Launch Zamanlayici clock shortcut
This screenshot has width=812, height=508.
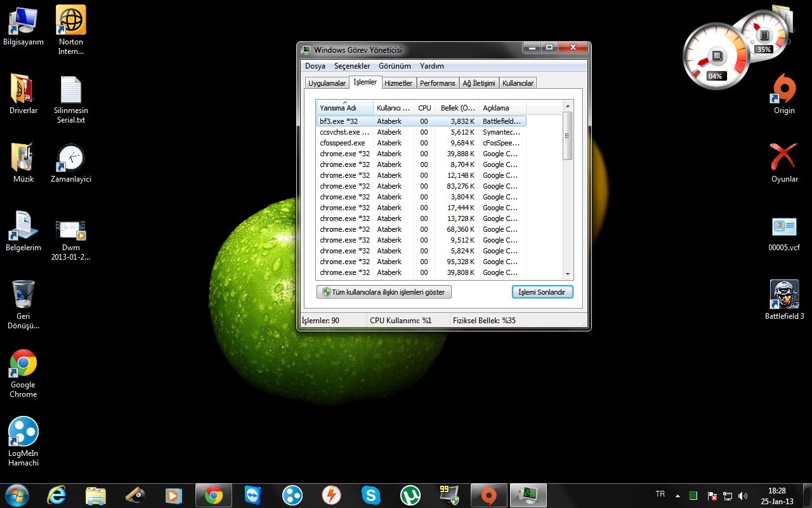tap(71, 163)
